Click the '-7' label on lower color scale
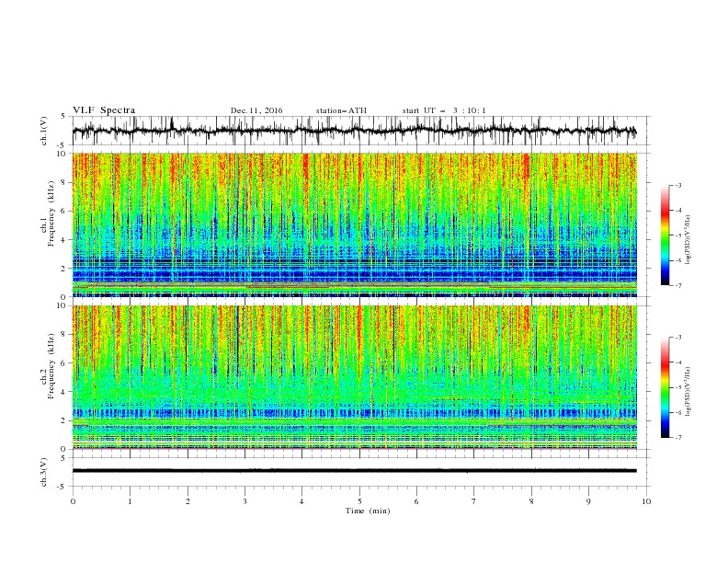The height and width of the screenshot is (563, 728). [677, 437]
